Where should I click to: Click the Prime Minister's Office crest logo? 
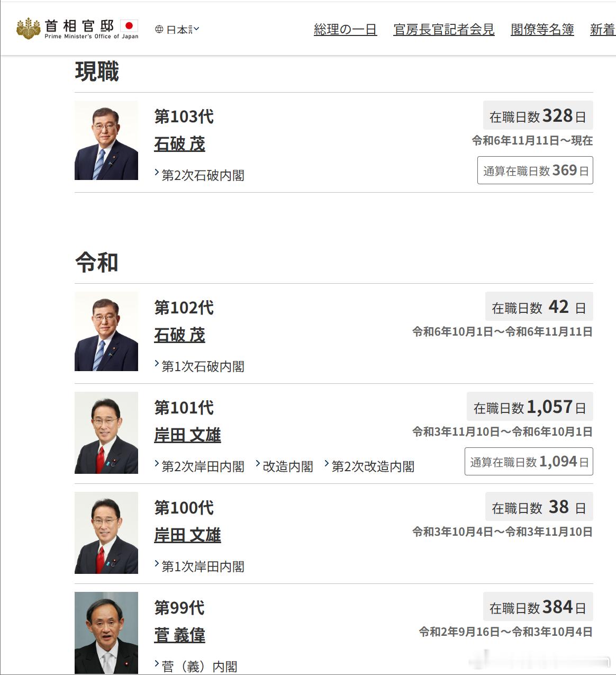tap(28, 29)
